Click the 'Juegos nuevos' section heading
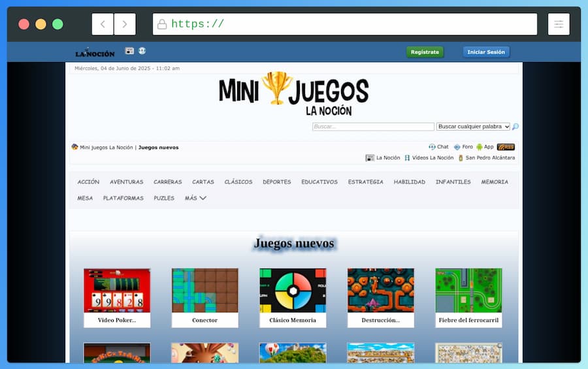This screenshot has height=369, width=588. (294, 244)
